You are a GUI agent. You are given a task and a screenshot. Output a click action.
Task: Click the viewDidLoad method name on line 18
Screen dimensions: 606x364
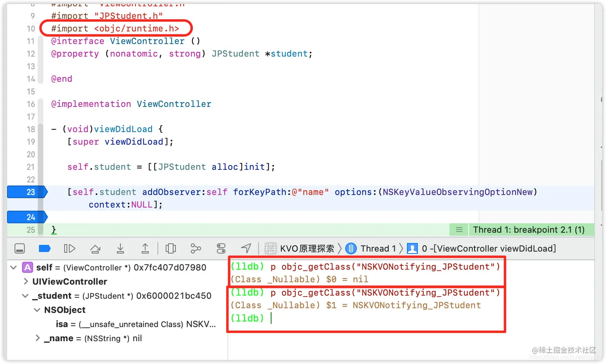click(x=123, y=129)
